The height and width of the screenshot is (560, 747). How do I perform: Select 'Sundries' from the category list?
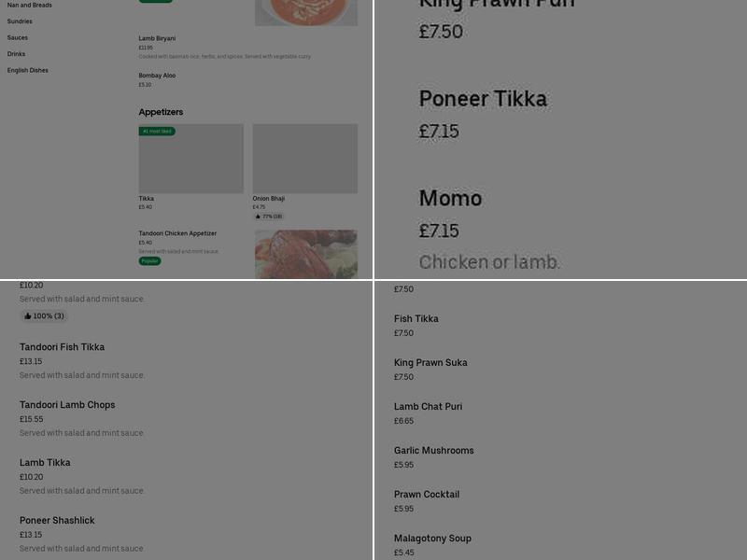pyautogui.click(x=18, y=21)
